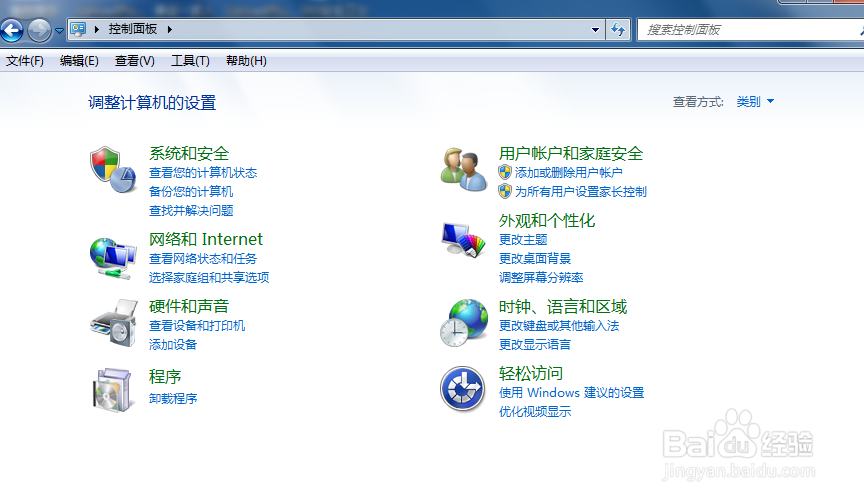
Task: Open the 文件(F) menu
Action: [x=25, y=61]
